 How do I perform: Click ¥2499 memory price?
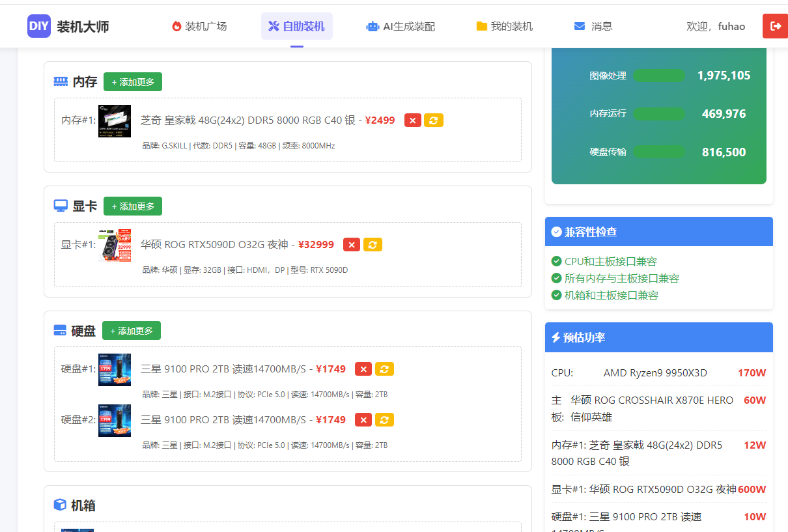point(380,120)
